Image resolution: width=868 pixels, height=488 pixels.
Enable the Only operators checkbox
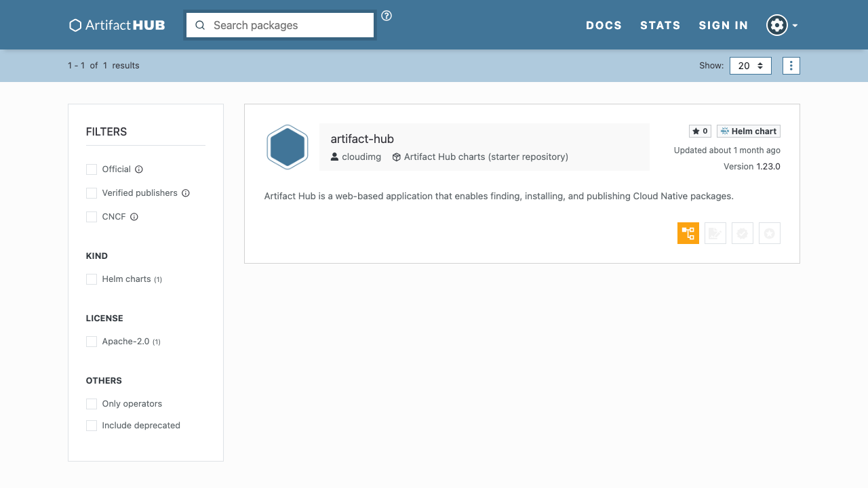(92, 404)
